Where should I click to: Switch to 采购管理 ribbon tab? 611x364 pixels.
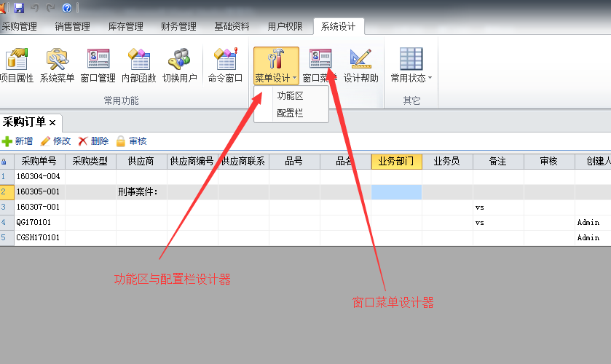tap(20, 26)
